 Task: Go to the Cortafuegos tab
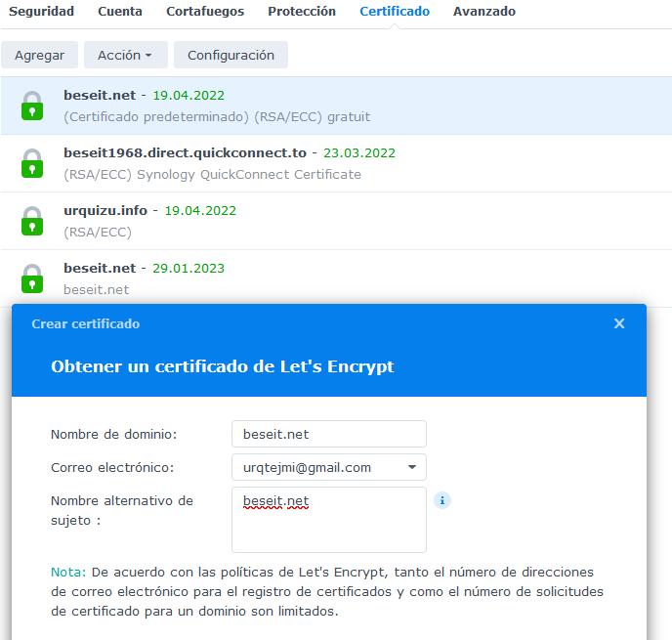point(205,12)
